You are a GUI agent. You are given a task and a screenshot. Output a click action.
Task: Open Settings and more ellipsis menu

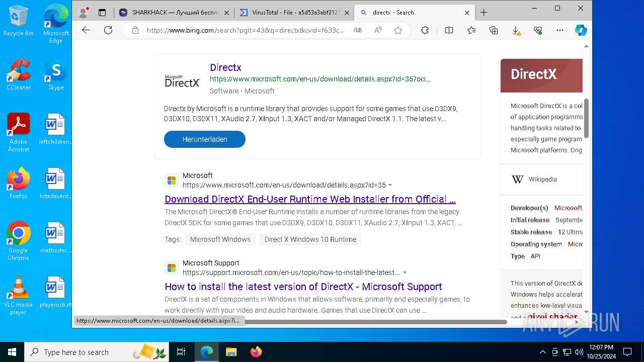coord(560,30)
